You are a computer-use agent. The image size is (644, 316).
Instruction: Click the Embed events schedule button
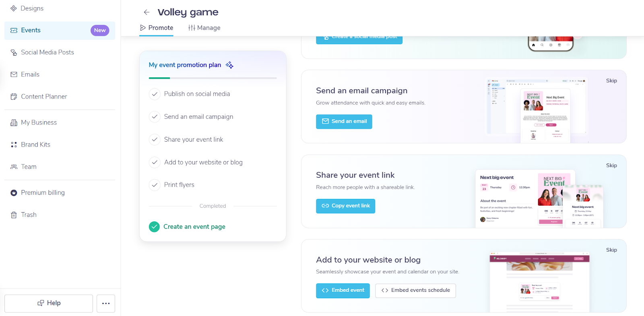coord(415,291)
